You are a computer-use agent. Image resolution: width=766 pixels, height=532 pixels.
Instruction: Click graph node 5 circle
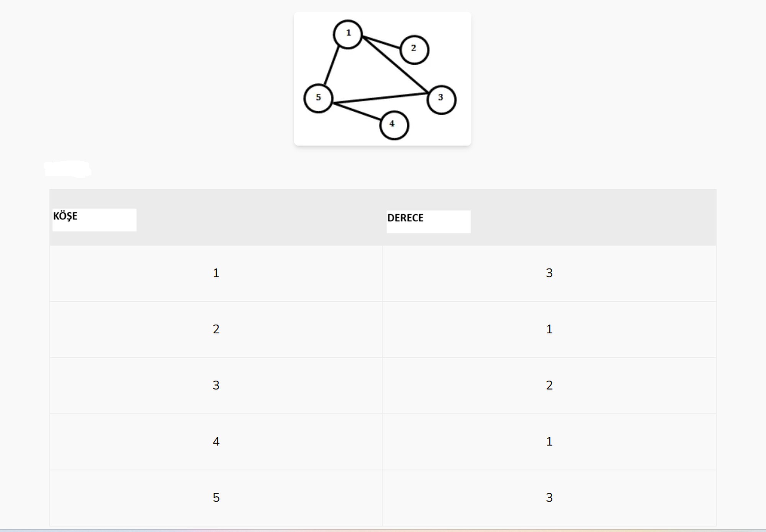318,98
